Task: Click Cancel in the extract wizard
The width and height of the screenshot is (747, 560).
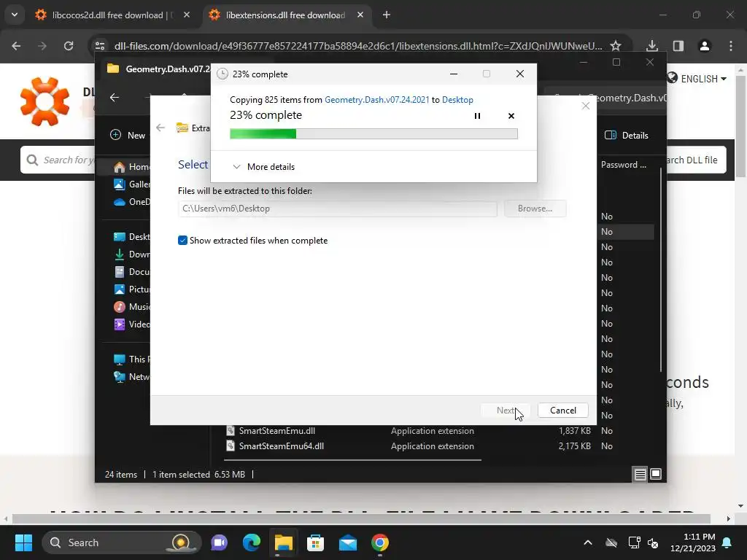Action: 562,411
